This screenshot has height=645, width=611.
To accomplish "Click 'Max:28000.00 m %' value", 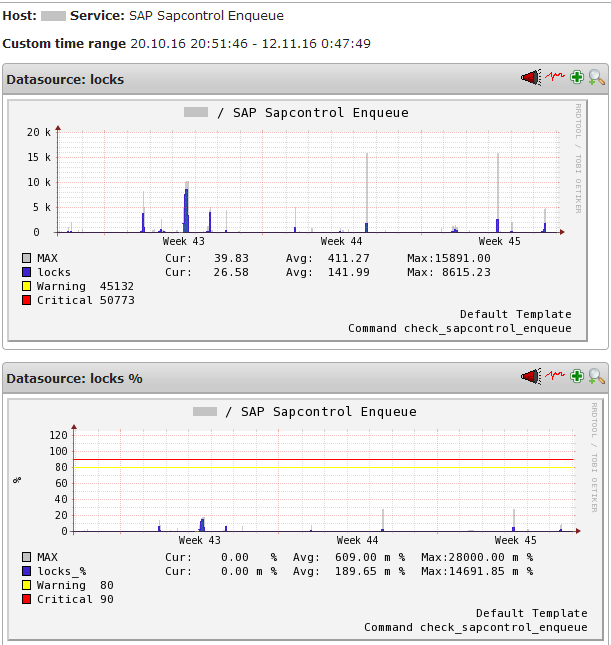I will point(477,557).
